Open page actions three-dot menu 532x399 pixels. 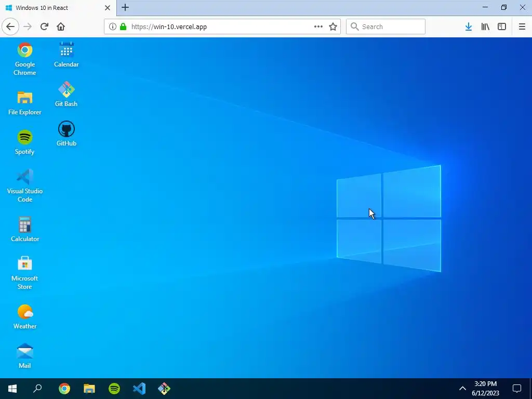[318, 26]
